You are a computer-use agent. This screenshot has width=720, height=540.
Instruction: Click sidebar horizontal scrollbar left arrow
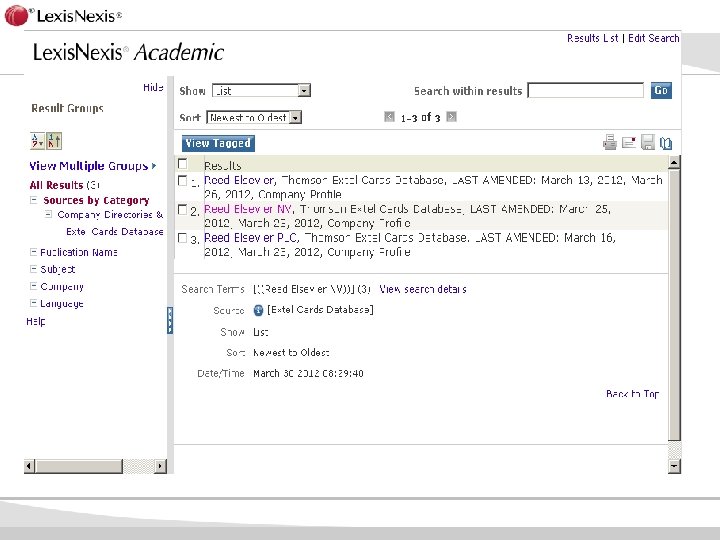(x=29, y=467)
